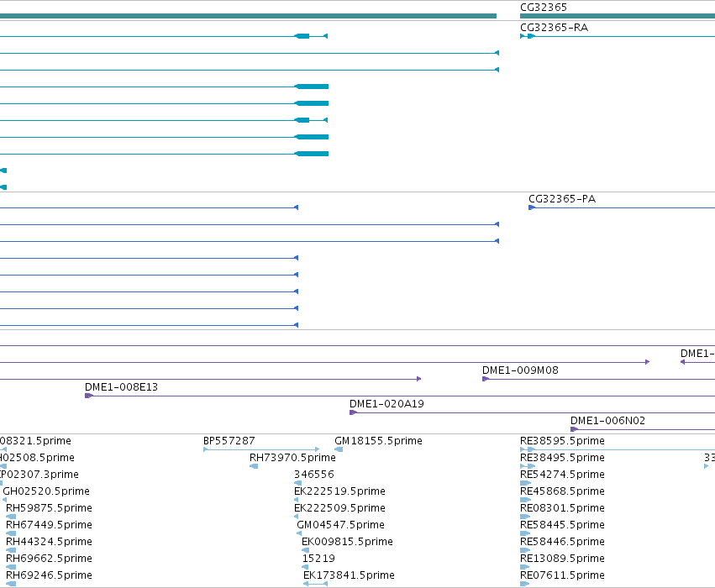
Task: Select the RE13089.5prime EST label
Action: pos(562,559)
